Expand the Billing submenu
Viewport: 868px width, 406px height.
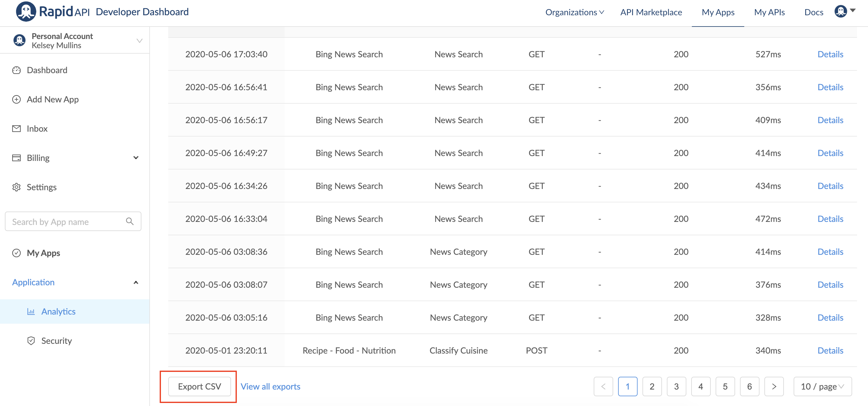pyautogui.click(x=136, y=158)
